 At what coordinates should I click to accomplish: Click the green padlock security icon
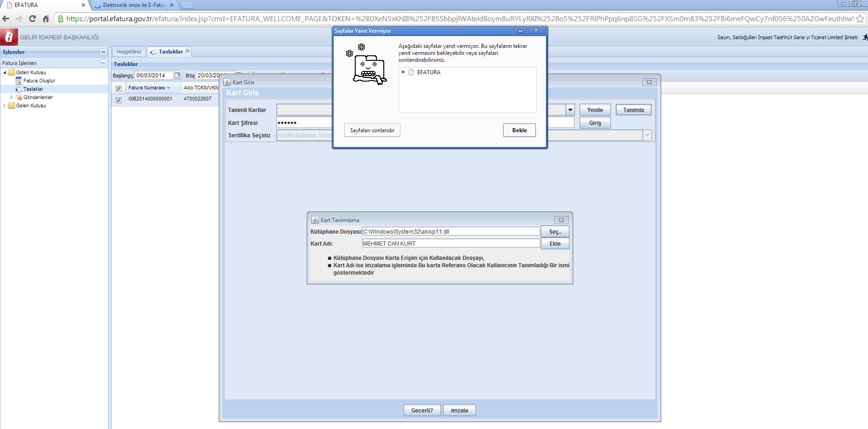[60, 19]
